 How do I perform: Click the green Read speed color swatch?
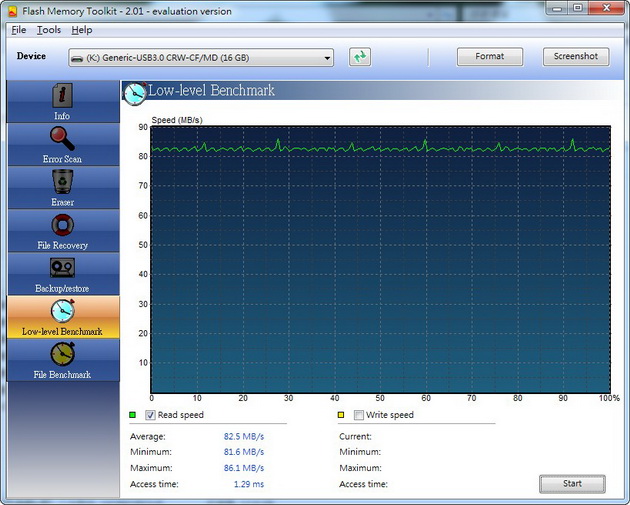click(x=133, y=415)
